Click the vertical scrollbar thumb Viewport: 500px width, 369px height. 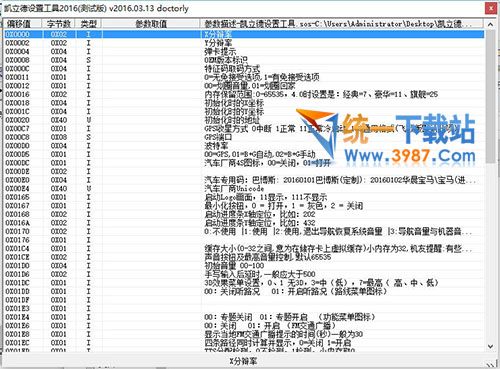(490, 96)
